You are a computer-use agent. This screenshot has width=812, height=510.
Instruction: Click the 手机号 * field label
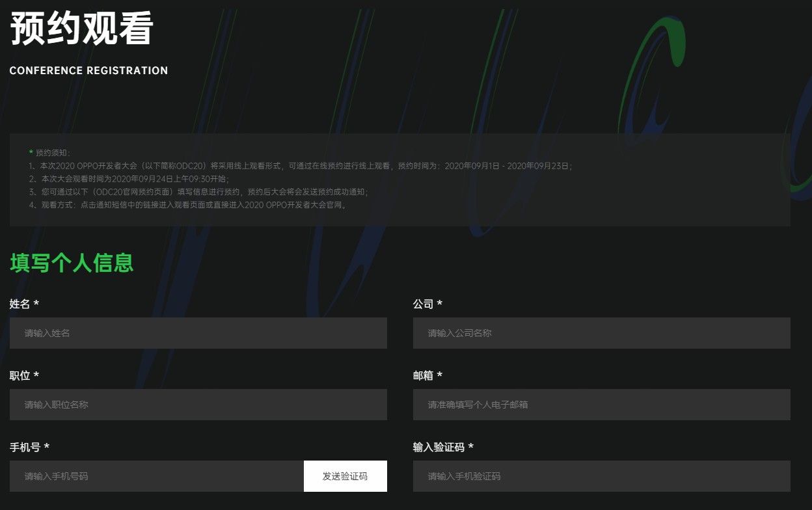[x=29, y=447]
